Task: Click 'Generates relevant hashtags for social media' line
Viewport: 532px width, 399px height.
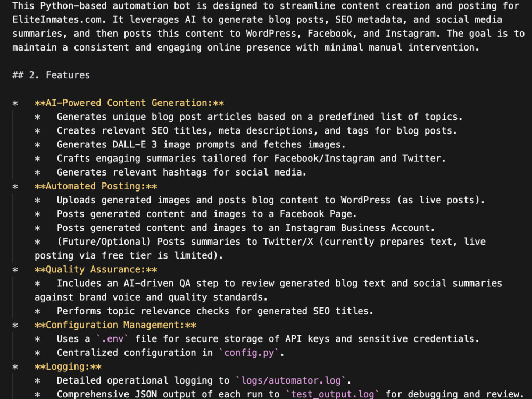Action: pos(181,172)
